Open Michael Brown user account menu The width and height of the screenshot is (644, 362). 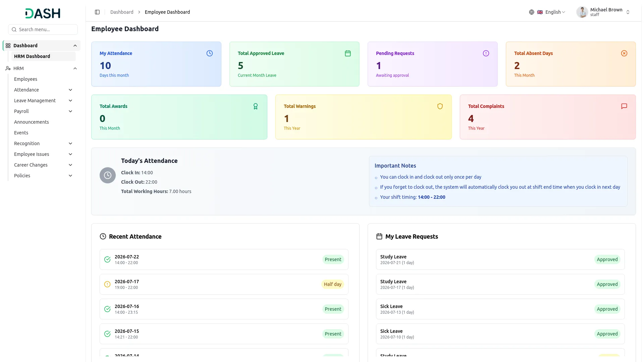click(x=603, y=12)
